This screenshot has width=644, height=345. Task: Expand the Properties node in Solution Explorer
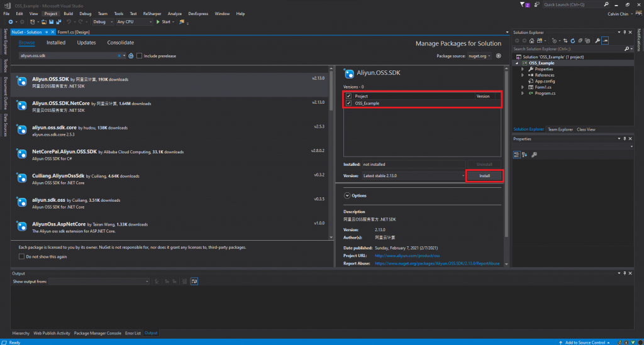[x=523, y=69]
